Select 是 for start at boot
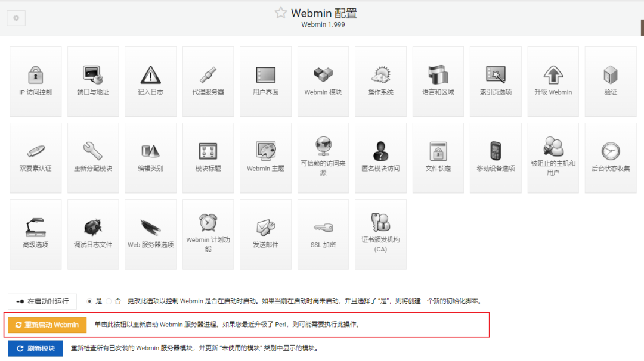644x361 pixels. click(89, 301)
